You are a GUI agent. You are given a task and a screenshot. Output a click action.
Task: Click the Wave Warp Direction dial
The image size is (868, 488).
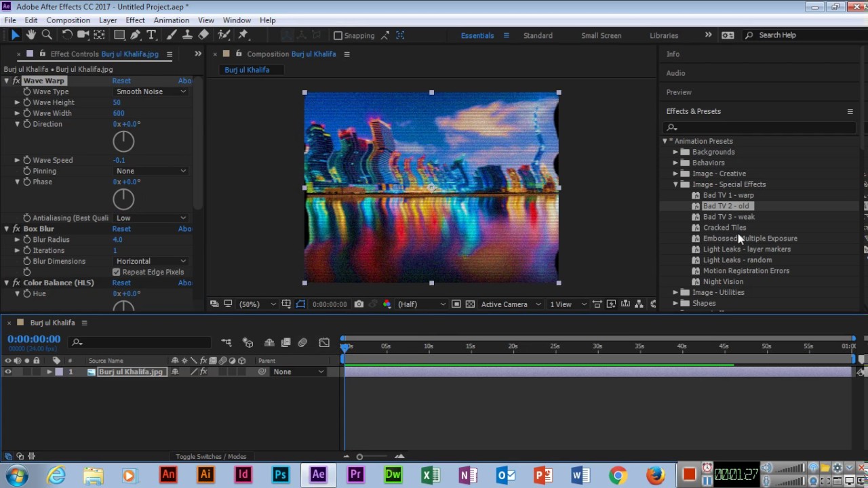[x=123, y=142]
